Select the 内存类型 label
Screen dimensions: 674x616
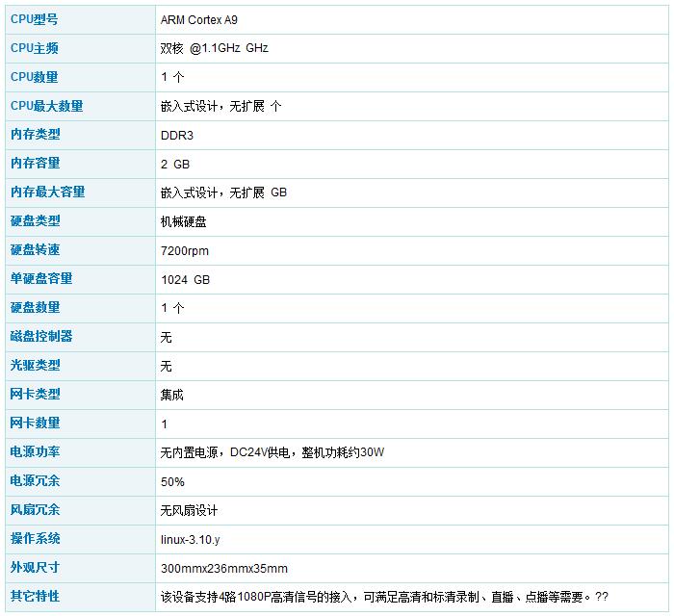point(35,135)
